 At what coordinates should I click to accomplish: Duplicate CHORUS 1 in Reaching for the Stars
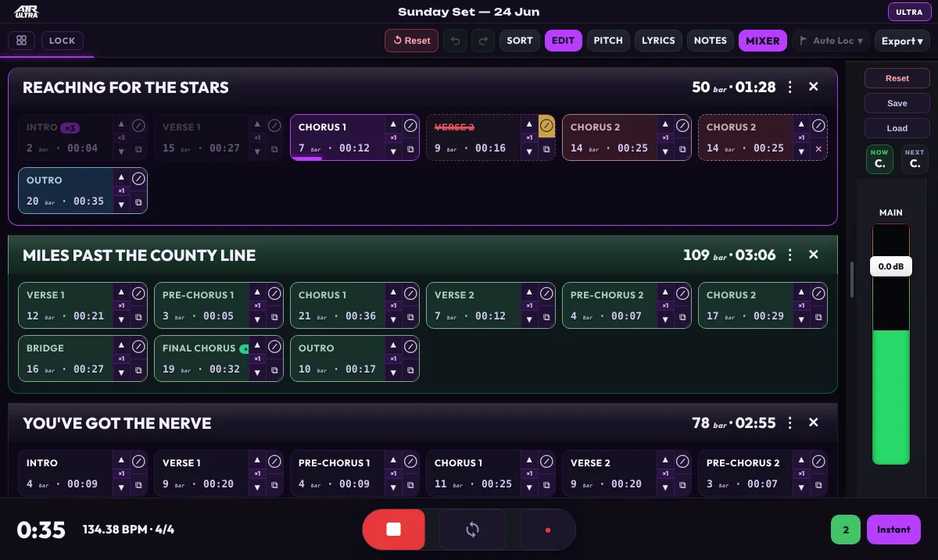410,149
